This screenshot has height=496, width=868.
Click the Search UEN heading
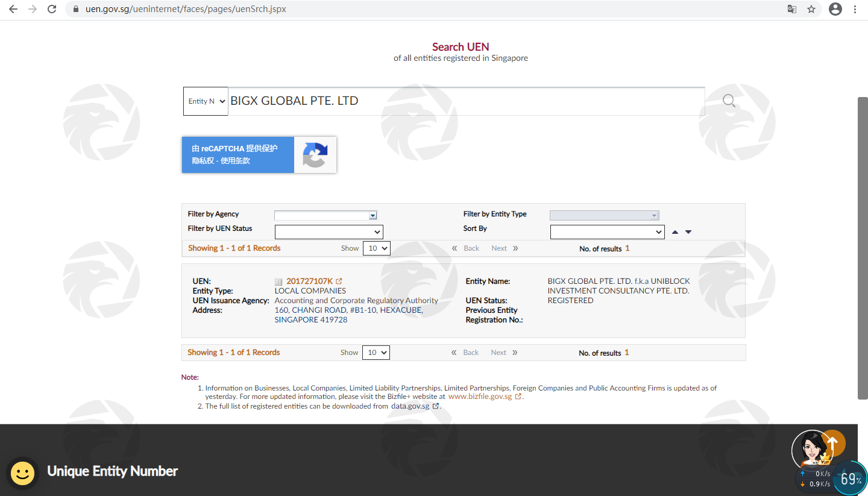(461, 47)
